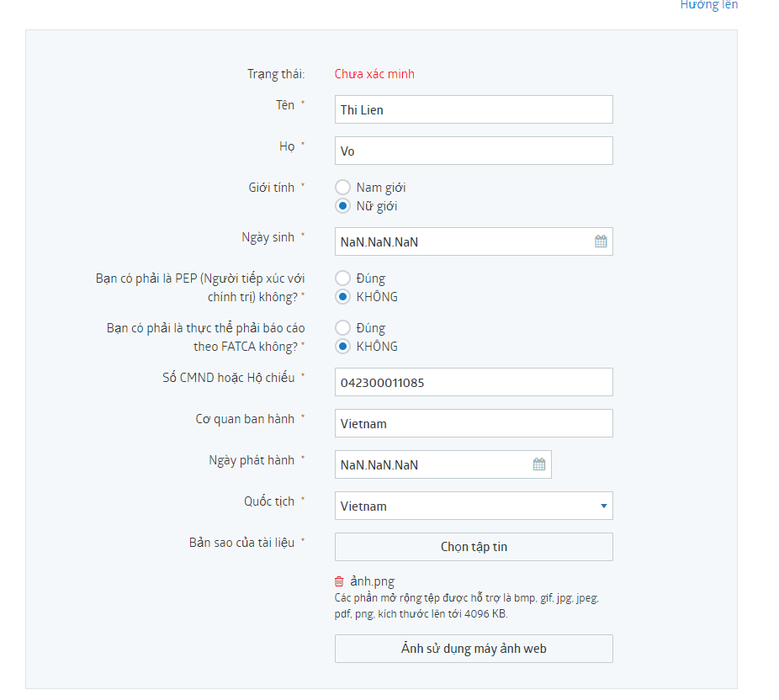Open the calendar picker for Ngày phát hành

[x=539, y=464]
